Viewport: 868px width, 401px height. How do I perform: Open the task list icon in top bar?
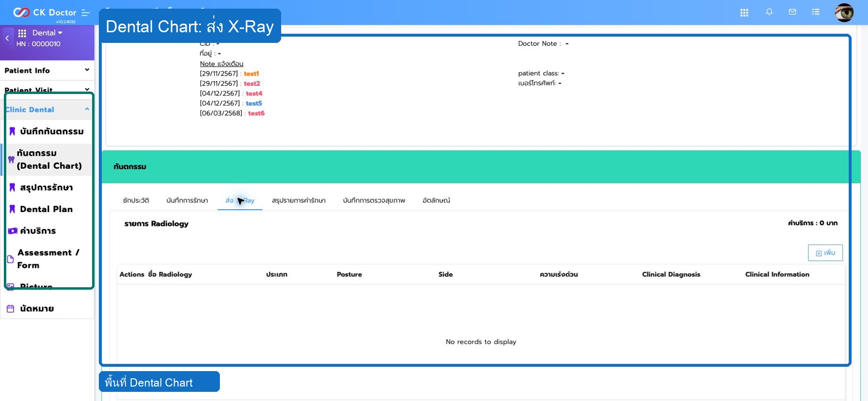click(x=815, y=12)
